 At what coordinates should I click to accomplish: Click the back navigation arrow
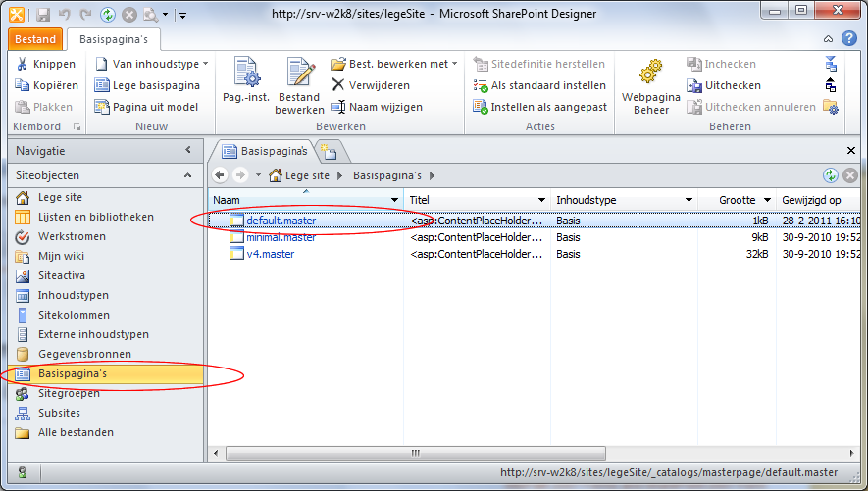click(x=220, y=175)
